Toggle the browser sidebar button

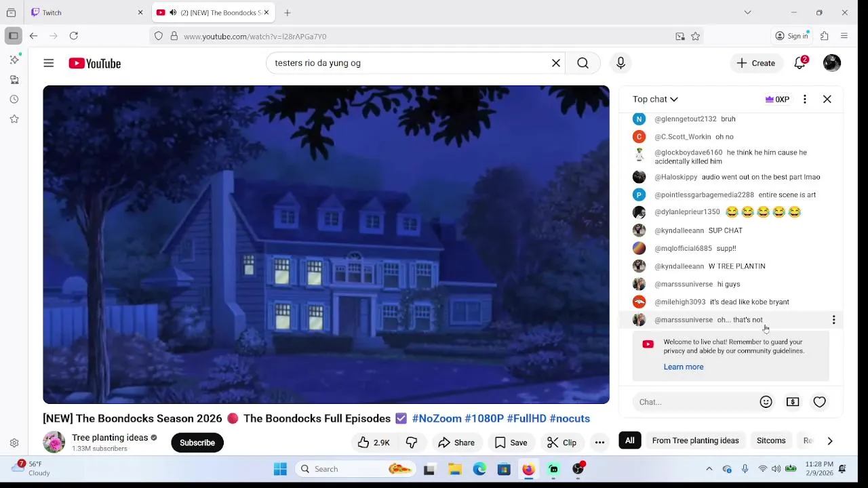coord(13,36)
